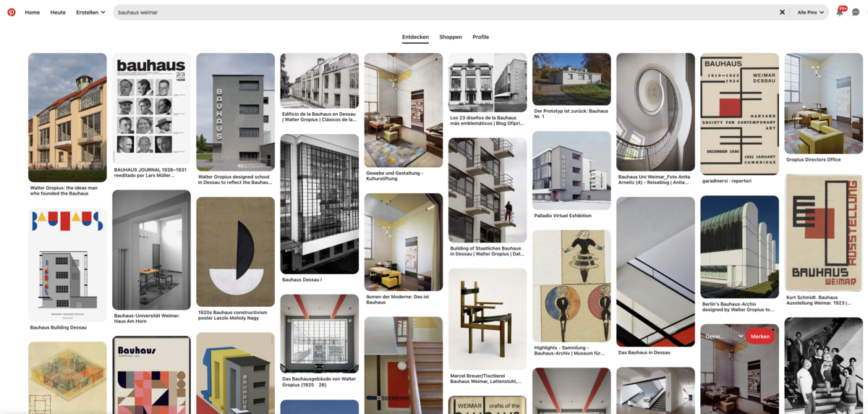The image size is (868, 414).
Task: Open the Pinterest logo home icon
Action: click(12, 12)
